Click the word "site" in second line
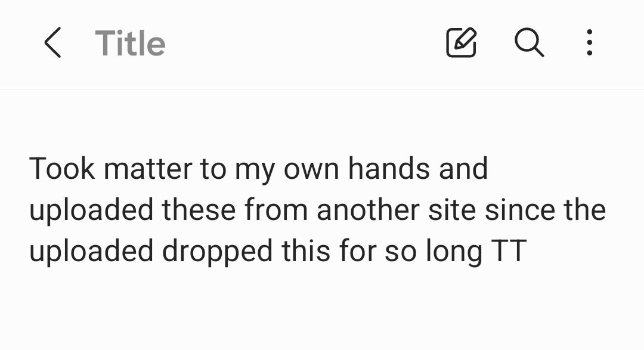 coord(452,210)
